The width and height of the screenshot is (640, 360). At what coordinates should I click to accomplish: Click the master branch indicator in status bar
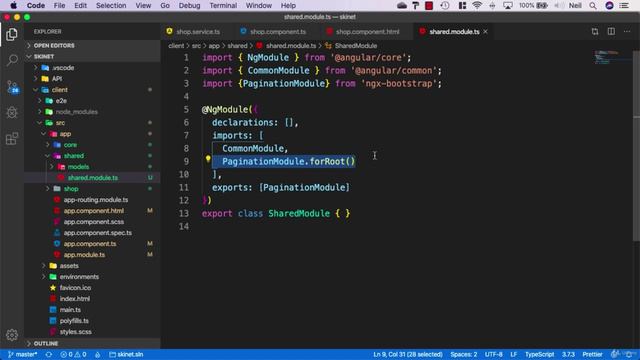22,354
